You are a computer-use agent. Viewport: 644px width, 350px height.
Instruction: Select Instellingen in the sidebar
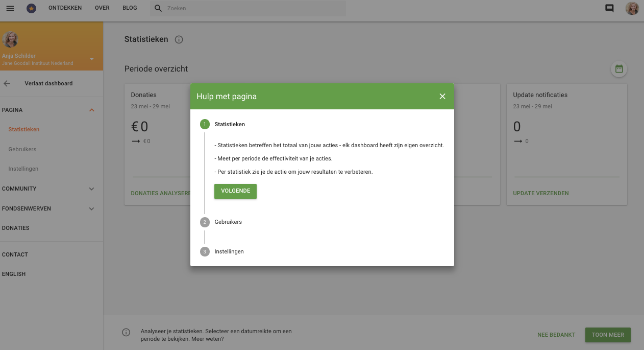(23, 169)
